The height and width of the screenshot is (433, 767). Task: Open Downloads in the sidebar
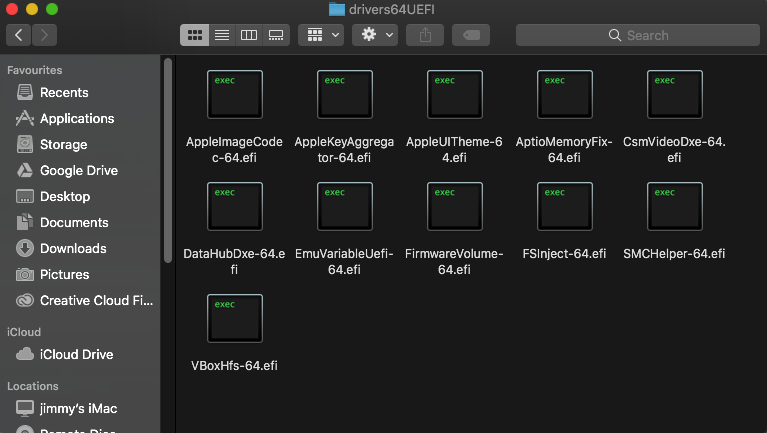(80, 248)
